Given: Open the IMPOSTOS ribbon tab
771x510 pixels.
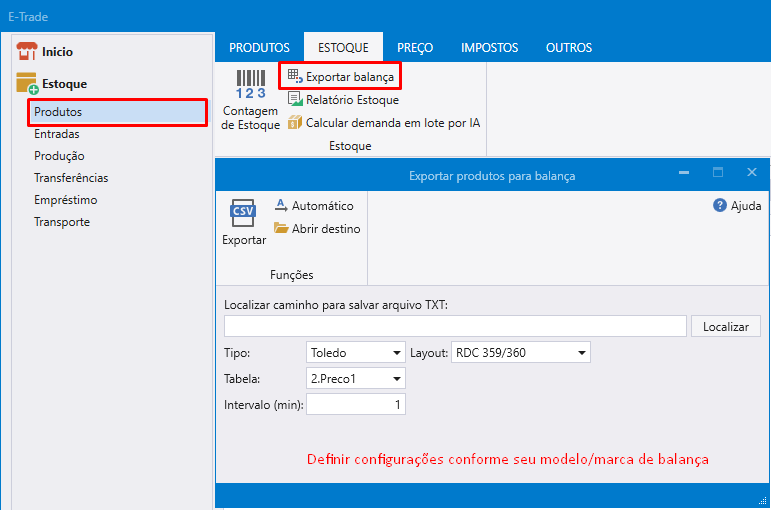Looking at the screenshot, I should click(x=489, y=47).
